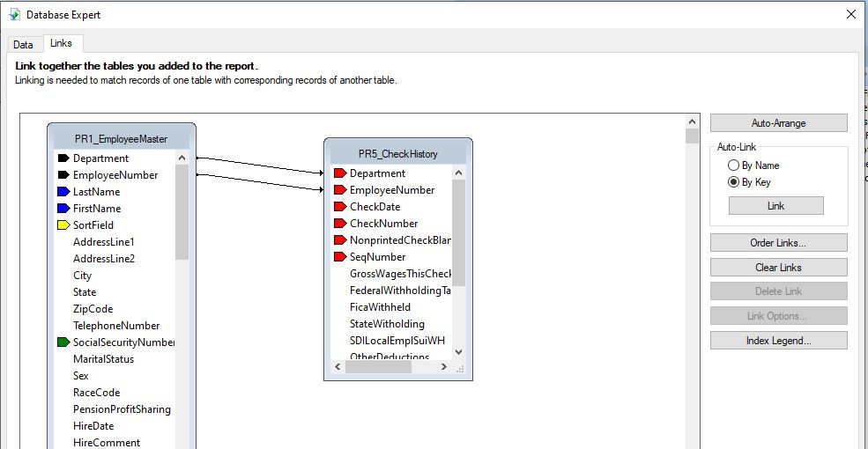Click the green index icon next to SocialSecurityNumber
Screen dimensions: 868x449
63,342
